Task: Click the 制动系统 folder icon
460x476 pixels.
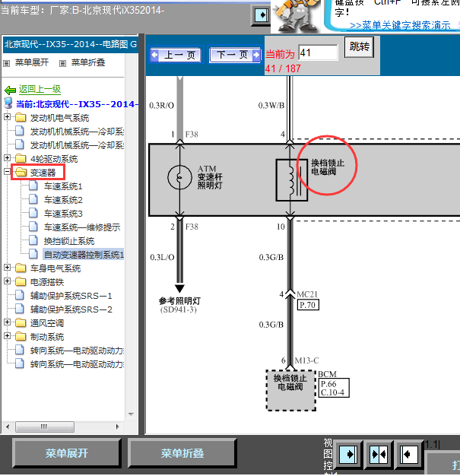Action: click(21, 336)
